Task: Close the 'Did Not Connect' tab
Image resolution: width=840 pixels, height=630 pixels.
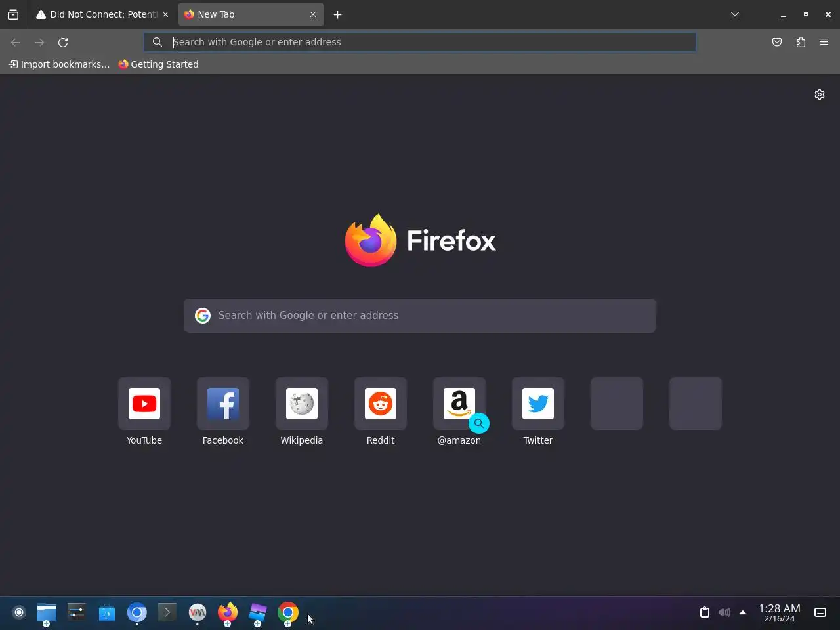Action: pyautogui.click(x=165, y=14)
